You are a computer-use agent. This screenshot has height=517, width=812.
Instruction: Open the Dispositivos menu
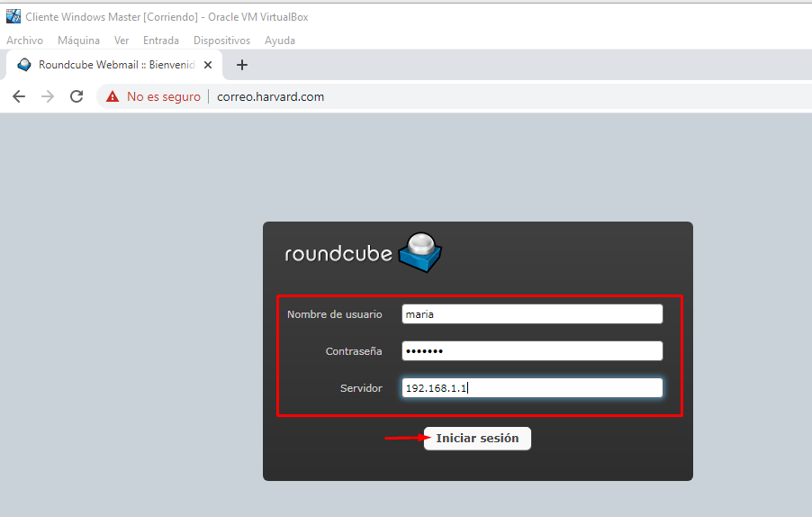coord(221,41)
